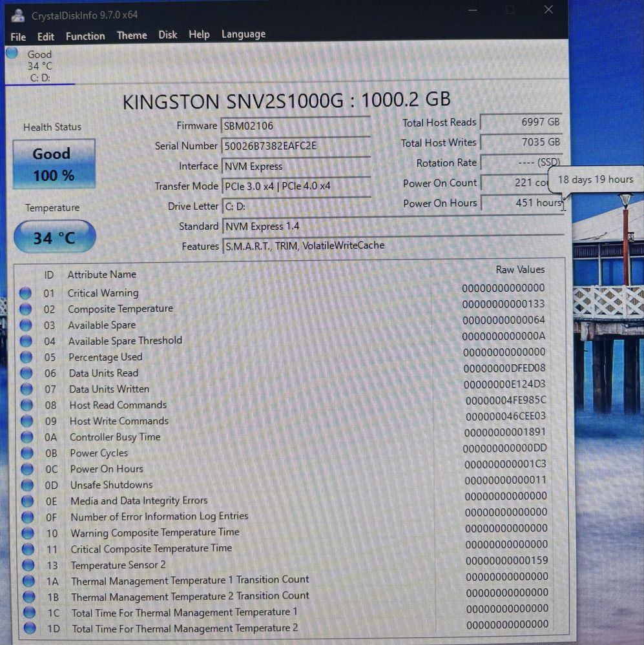Click raw value 00000000000159
Image resolution: width=644 pixels, height=645 pixels.
[x=507, y=560]
